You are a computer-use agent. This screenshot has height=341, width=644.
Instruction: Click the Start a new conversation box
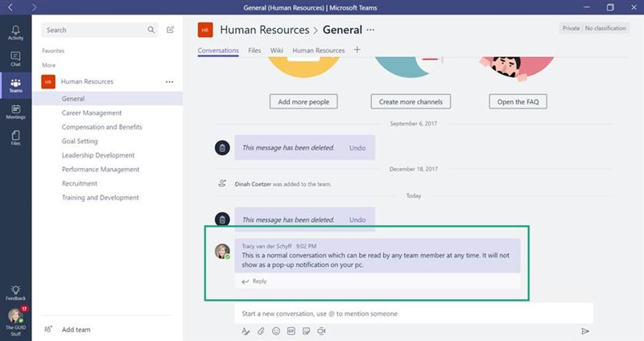coord(414,314)
